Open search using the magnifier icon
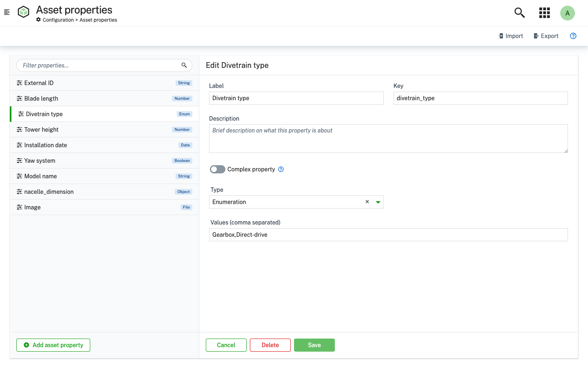The width and height of the screenshot is (588, 368). tap(519, 13)
